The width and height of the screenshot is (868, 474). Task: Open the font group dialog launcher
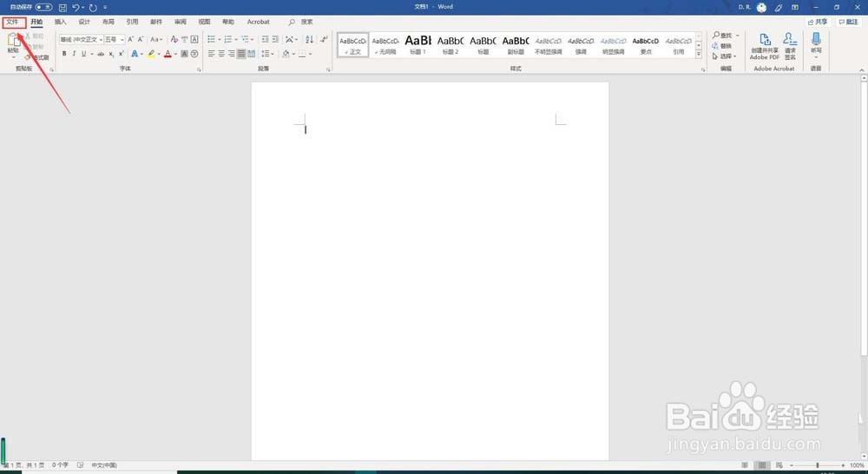[x=199, y=69]
